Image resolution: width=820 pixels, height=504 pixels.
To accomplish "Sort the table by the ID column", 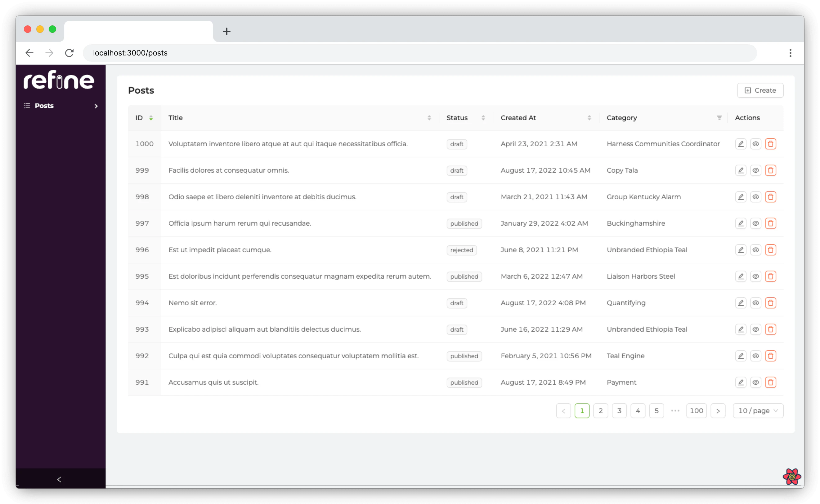I will pyautogui.click(x=151, y=118).
